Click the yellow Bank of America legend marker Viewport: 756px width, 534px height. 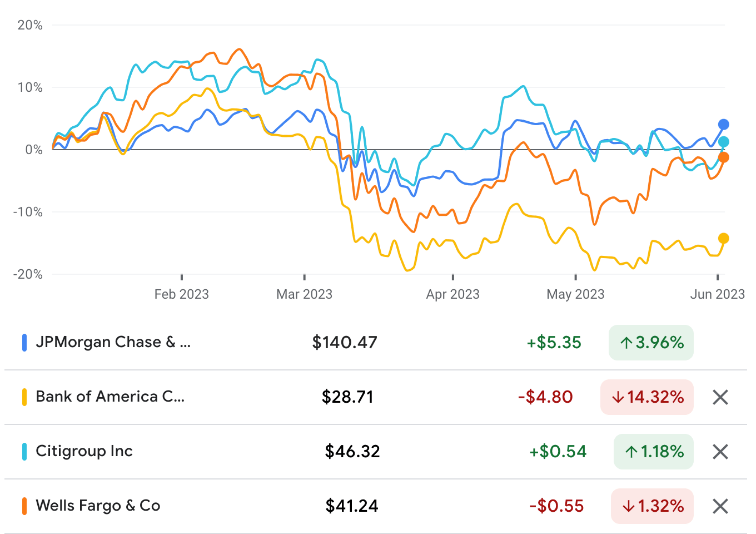tap(23, 397)
